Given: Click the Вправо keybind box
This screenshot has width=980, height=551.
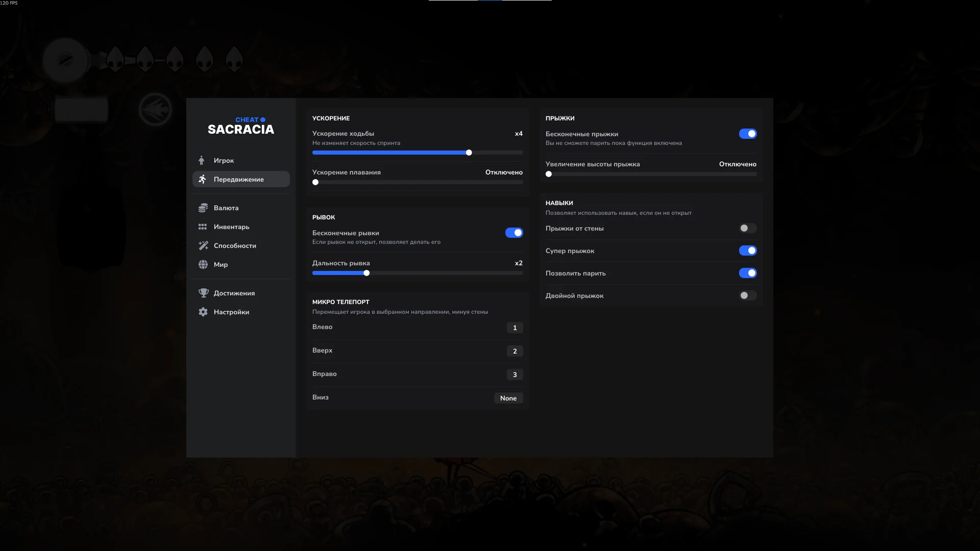Looking at the screenshot, I should pyautogui.click(x=514, y=374).
